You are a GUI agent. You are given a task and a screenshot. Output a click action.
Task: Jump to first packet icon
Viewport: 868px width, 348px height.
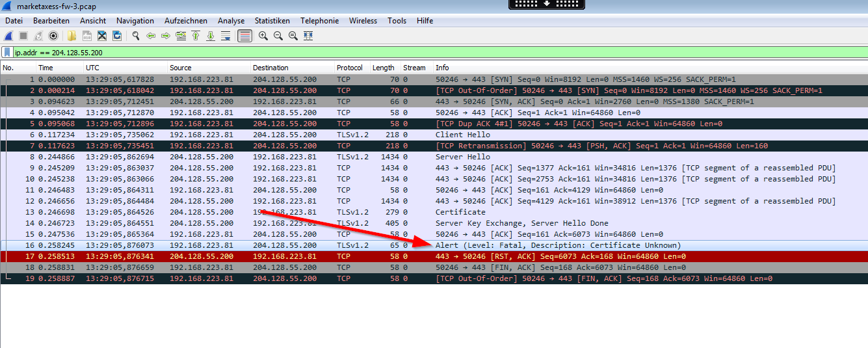click(195, 36)
